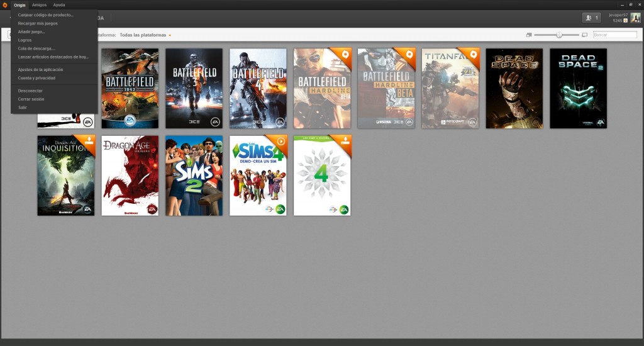
Task: Expand the Todas las plataformas dropdown
Action: tap(145, 35)
